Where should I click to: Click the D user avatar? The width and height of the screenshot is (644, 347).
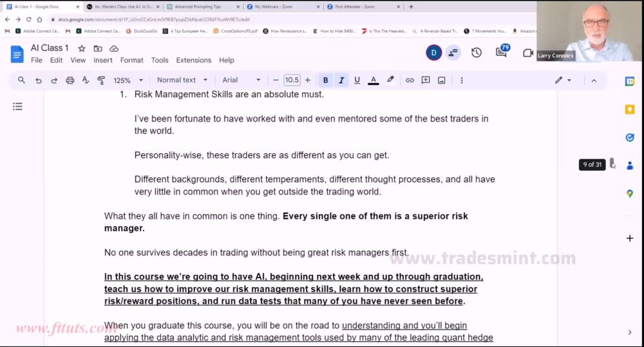coord(433,53)
